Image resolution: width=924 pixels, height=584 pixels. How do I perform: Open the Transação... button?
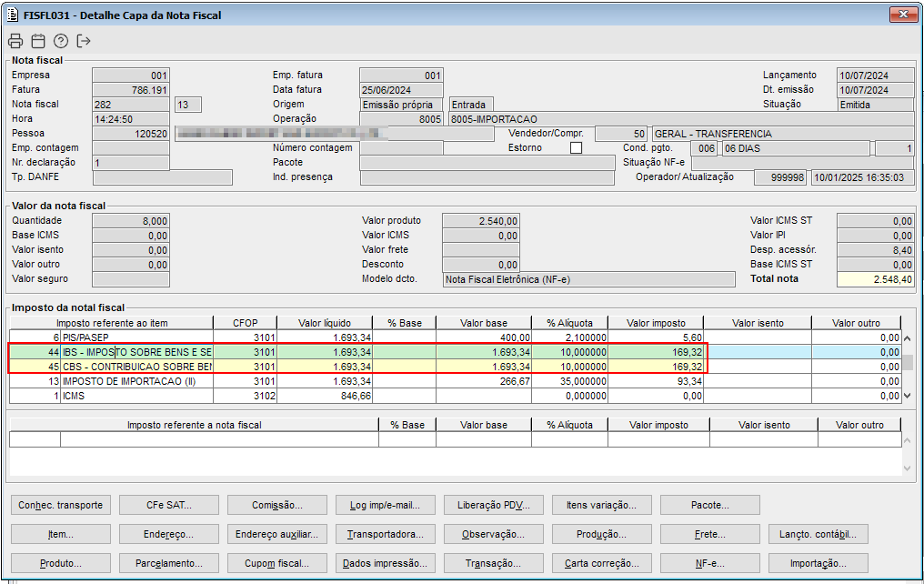494,563
